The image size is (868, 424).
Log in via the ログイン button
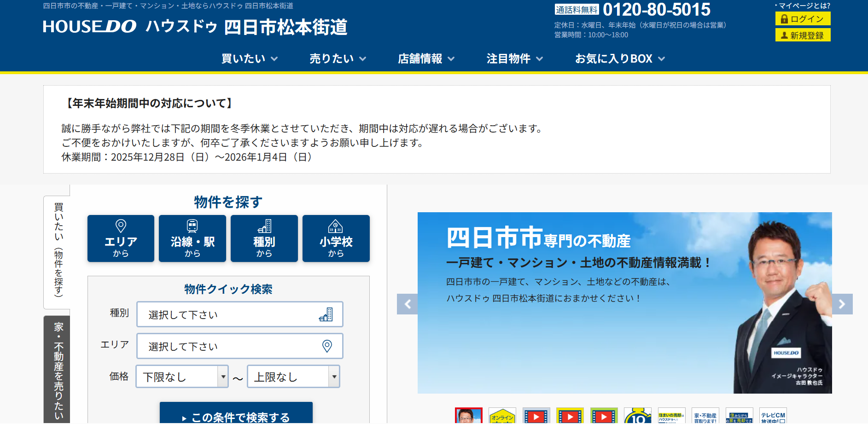click(x=803, y=19)
